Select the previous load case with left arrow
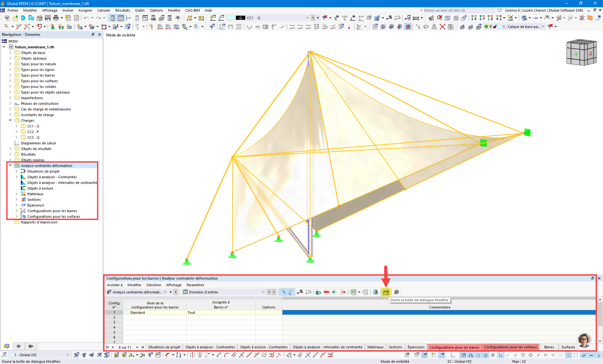 click(313, 18)
